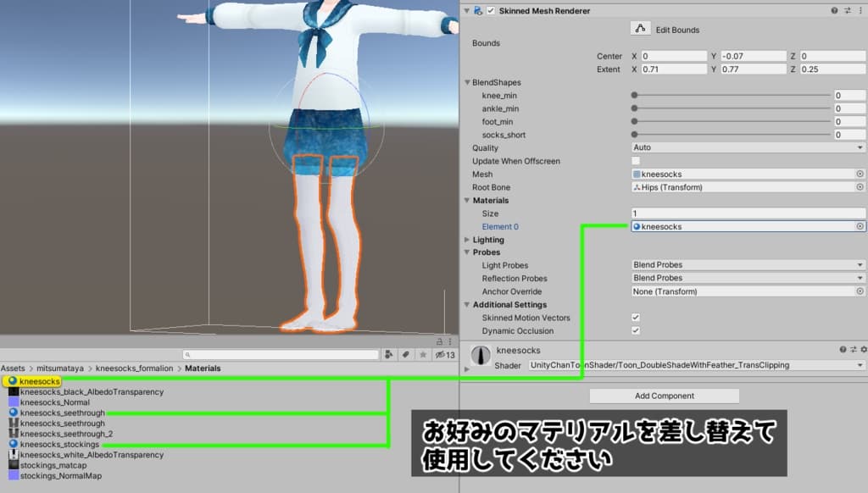Click the Root Bone object picker icon

pyautogui.click(x=860, y=186)
